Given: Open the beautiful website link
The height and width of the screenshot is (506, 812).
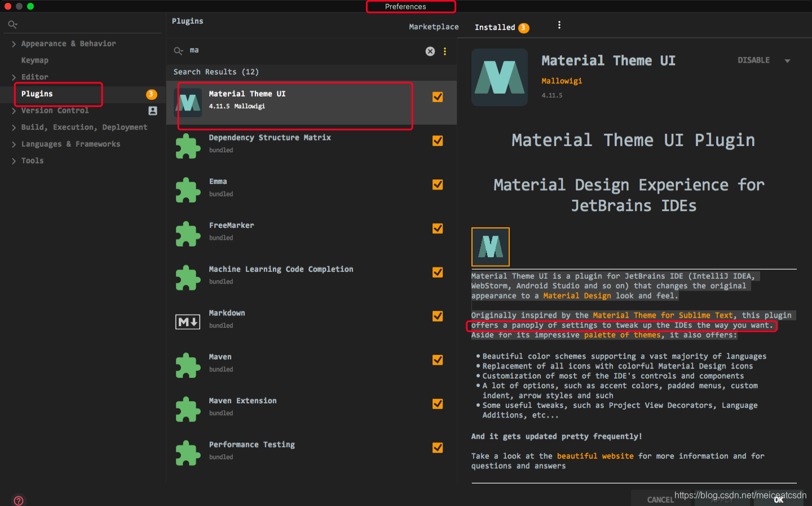Looking at the screenshot, I should pyautogui.click(x=595, y=456).
